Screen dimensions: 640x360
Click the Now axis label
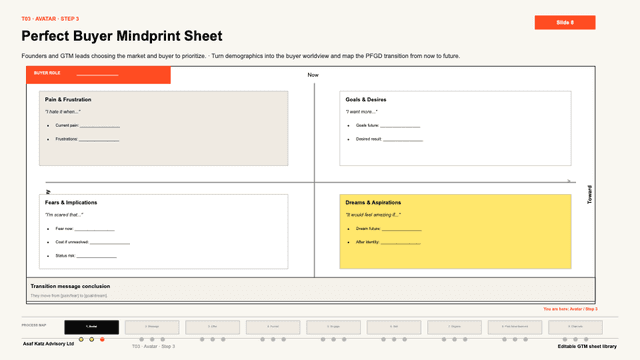313,75
